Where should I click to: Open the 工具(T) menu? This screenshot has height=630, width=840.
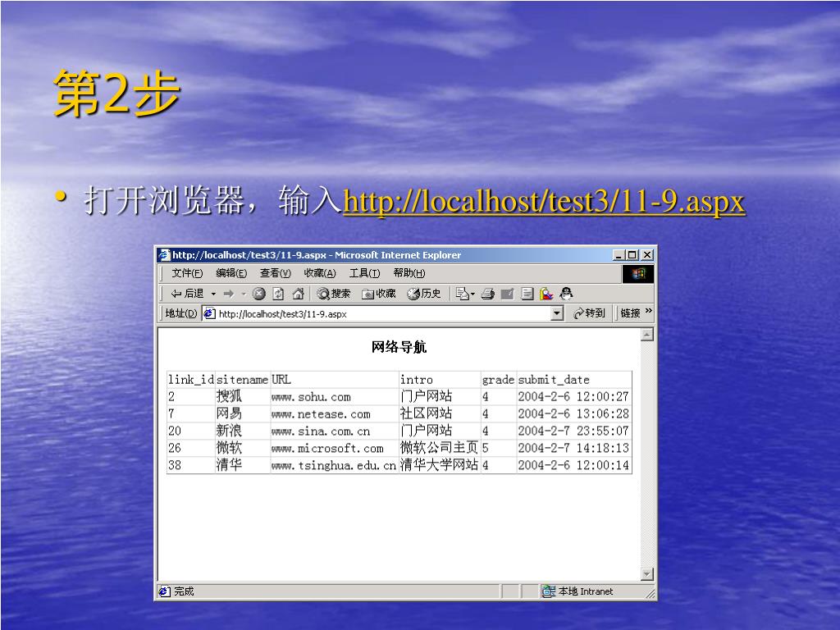[364, 273]
